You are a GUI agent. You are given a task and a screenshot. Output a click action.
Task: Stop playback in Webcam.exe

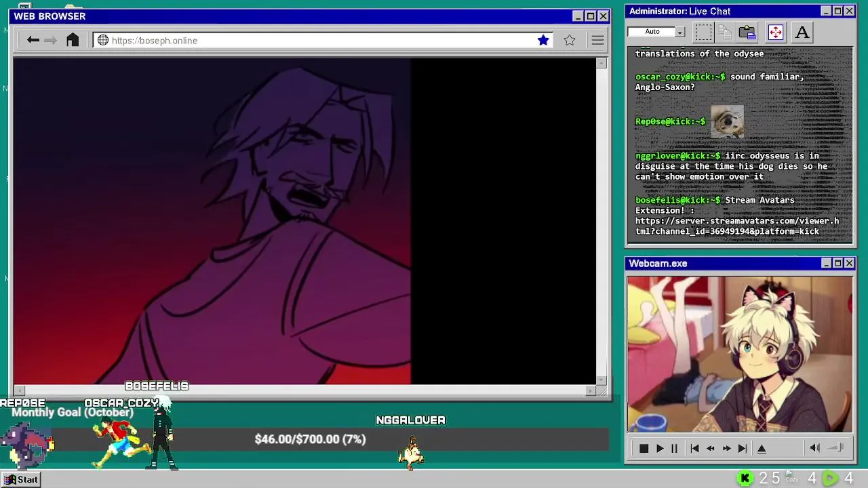point(644,448)
